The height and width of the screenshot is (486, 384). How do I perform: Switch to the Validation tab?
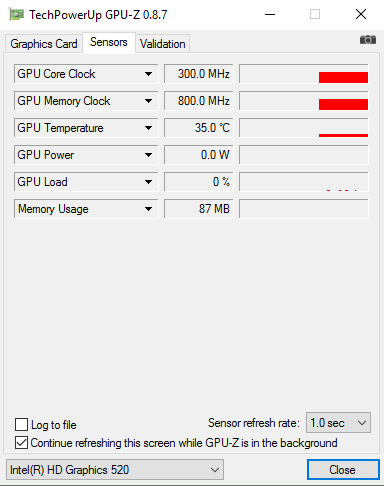pyautogui.click(x=162, y=44)
